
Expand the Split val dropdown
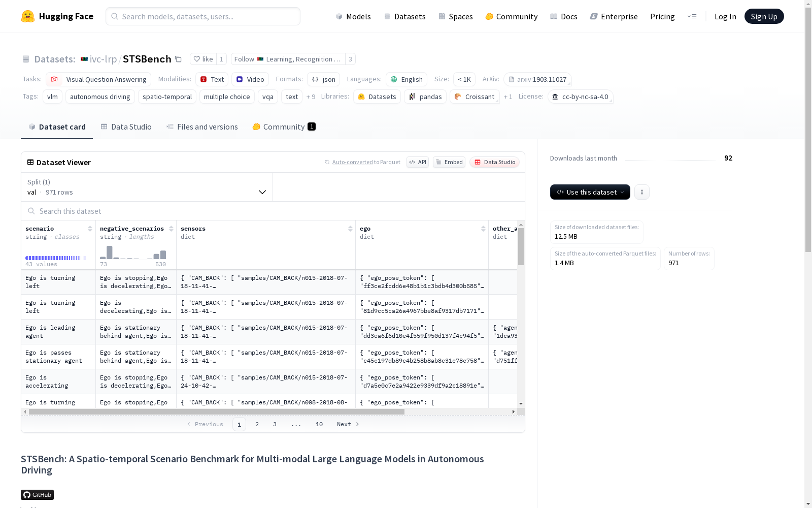tap(147, 187)
